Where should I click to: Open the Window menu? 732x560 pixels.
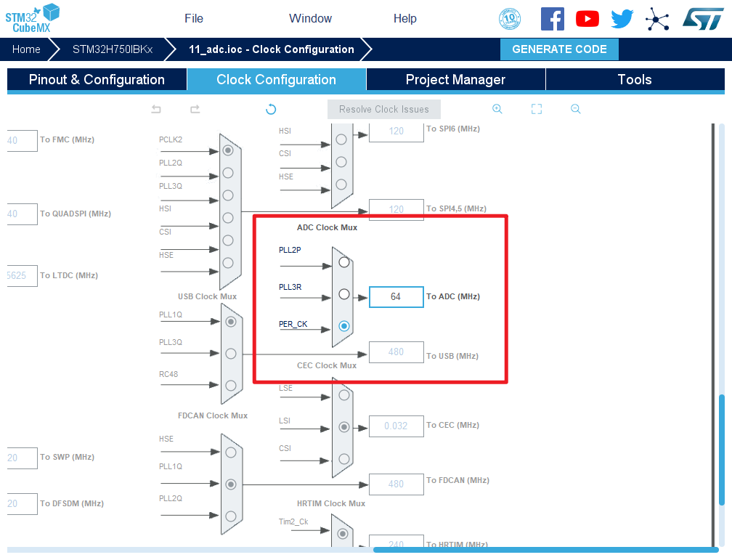click(310, 19)
